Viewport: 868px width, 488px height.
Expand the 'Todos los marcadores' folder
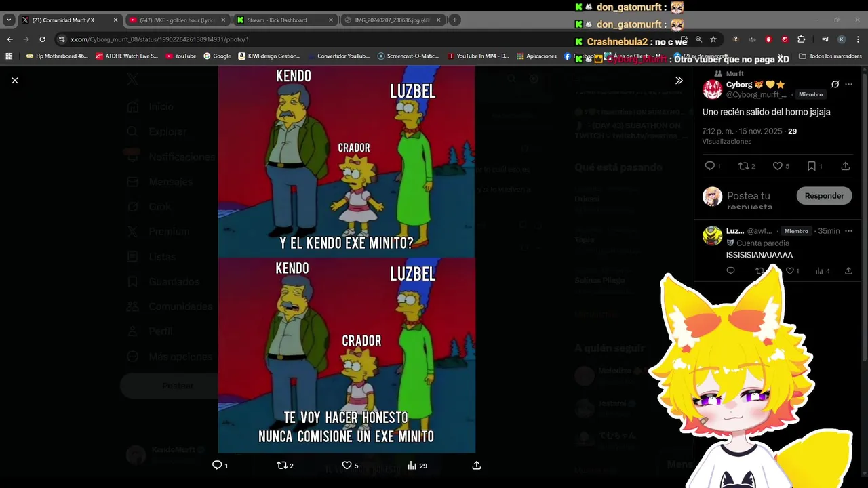pyautogui.click(x=830, y=56)
